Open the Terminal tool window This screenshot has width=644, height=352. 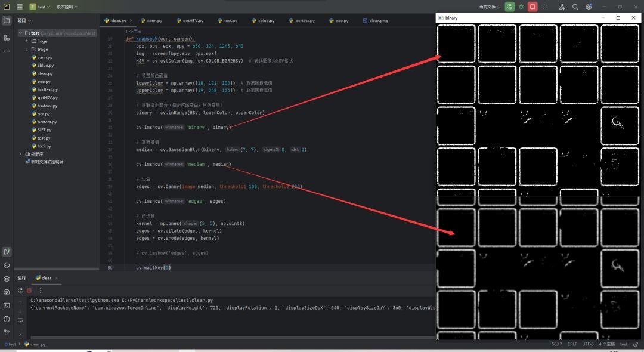coord(7,305)
